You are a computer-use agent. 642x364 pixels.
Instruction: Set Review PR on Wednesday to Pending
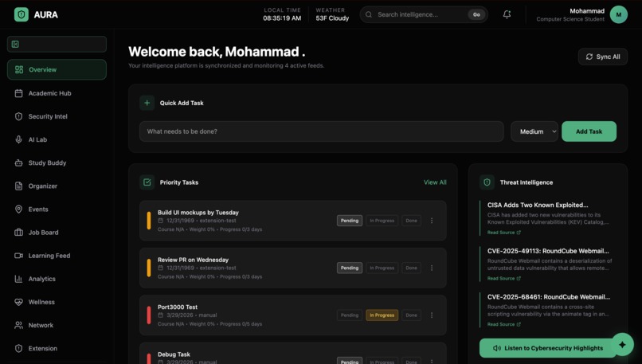coord(349,268)
